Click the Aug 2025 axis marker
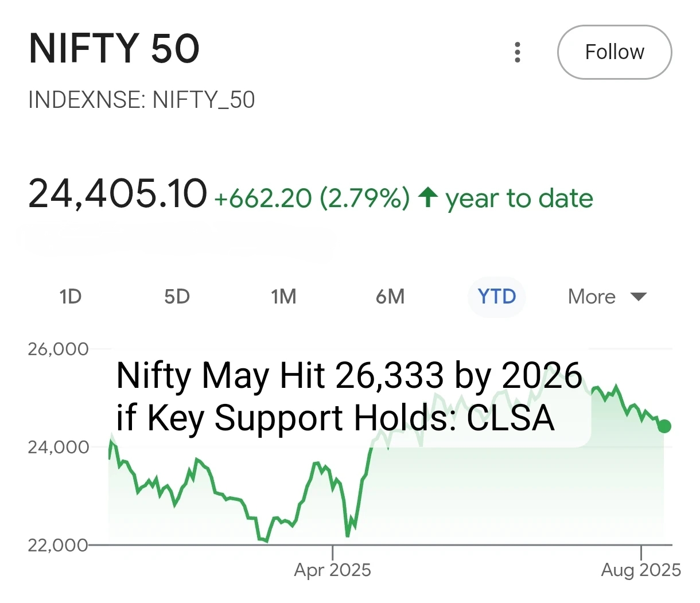 click(641, 570)
